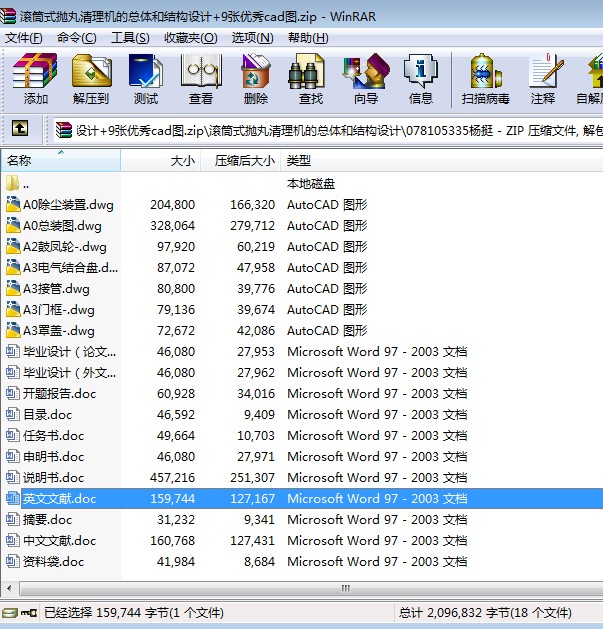
Task: Click the status total 总计 2,096,832 字节
Action: pyautogui.click(x=485, y=613)
